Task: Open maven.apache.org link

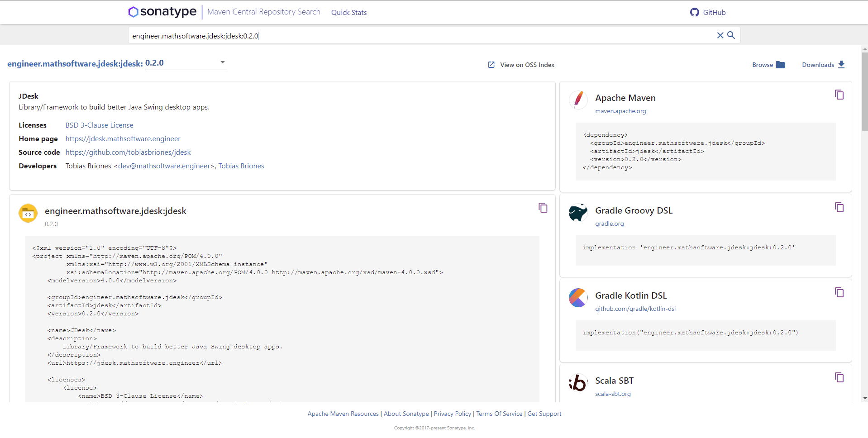Action: (620, 111)
